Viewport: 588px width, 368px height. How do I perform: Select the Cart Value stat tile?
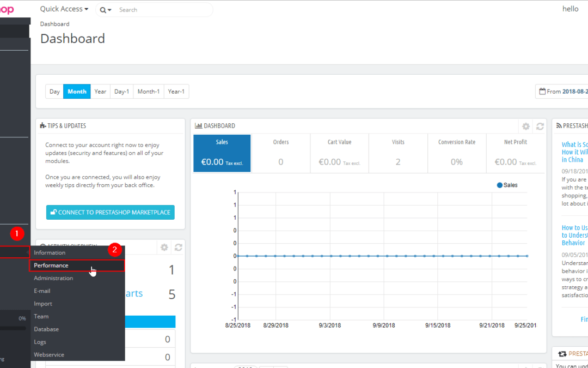[339, 153]
